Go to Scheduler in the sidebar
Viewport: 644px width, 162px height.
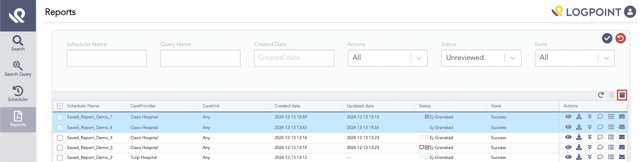18,94
